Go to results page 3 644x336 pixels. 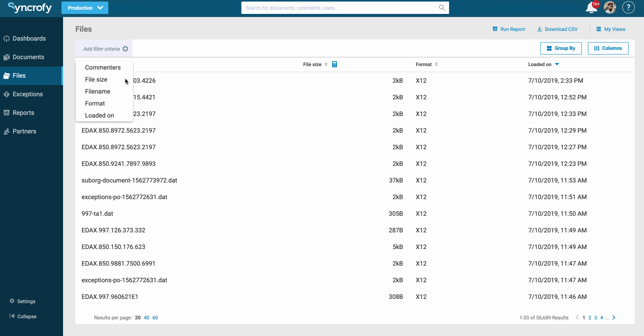(x=596, y=318)
